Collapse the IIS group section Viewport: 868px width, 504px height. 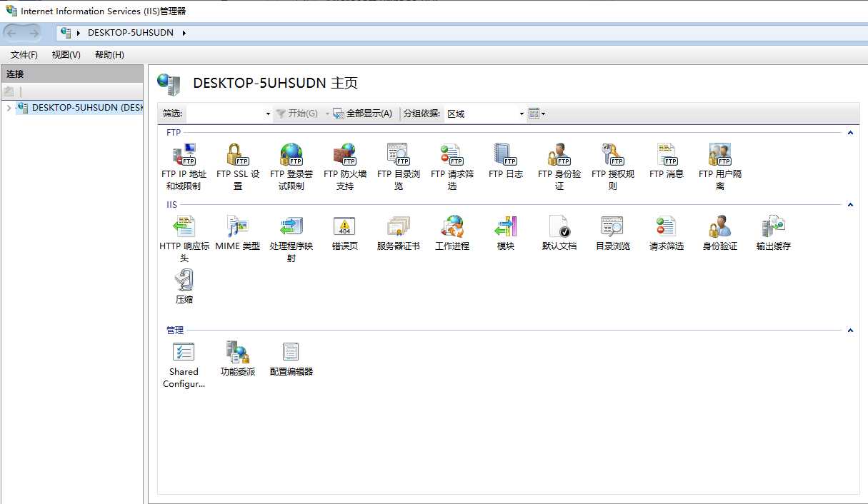(850, 205)
